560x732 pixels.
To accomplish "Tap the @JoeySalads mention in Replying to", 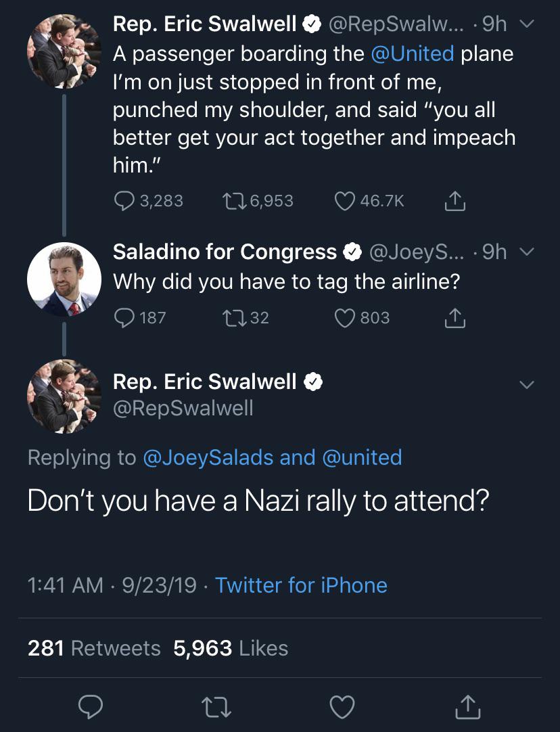I will point(208,457).
